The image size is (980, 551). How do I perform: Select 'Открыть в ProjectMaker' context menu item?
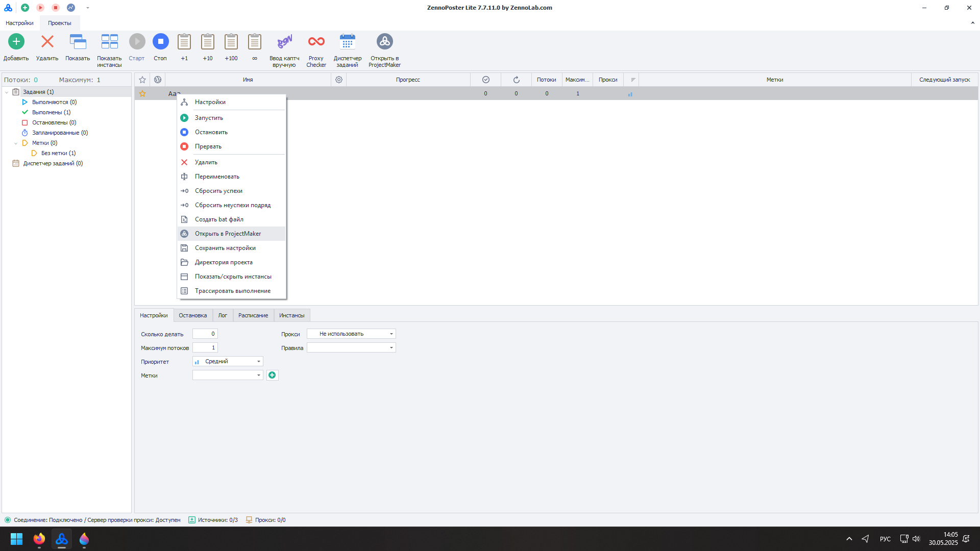(x=228, y=234)
